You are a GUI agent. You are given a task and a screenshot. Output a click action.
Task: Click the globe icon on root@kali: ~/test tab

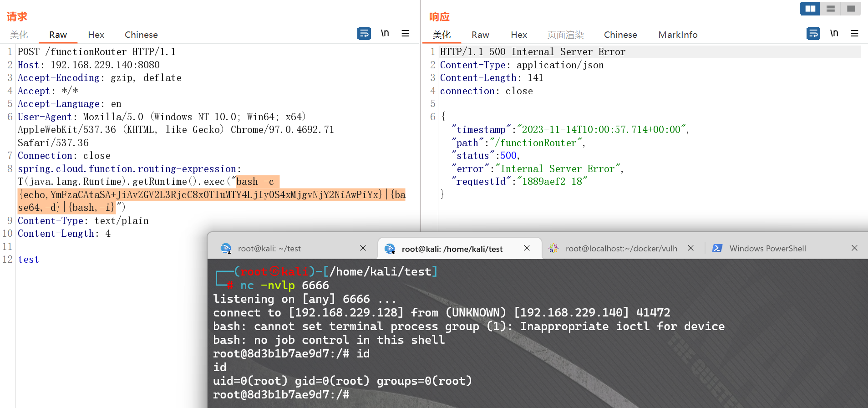tap(226, 248)
